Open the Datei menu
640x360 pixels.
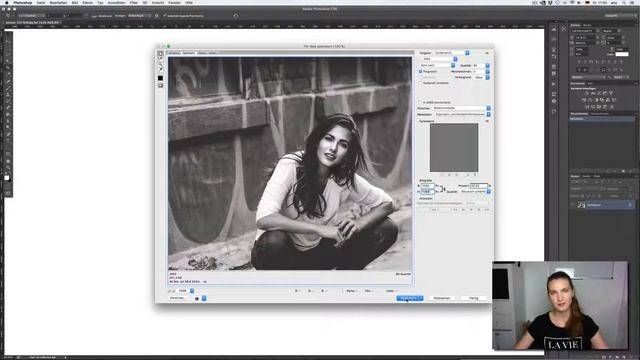tap(41, 2)
